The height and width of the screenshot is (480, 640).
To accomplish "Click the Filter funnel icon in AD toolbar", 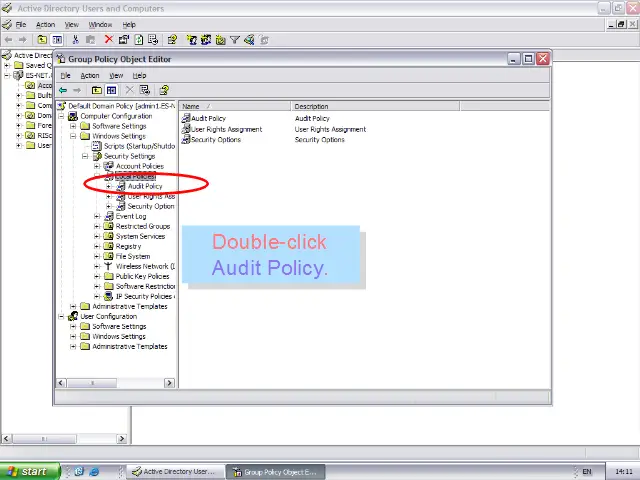I will pos(235,40).
